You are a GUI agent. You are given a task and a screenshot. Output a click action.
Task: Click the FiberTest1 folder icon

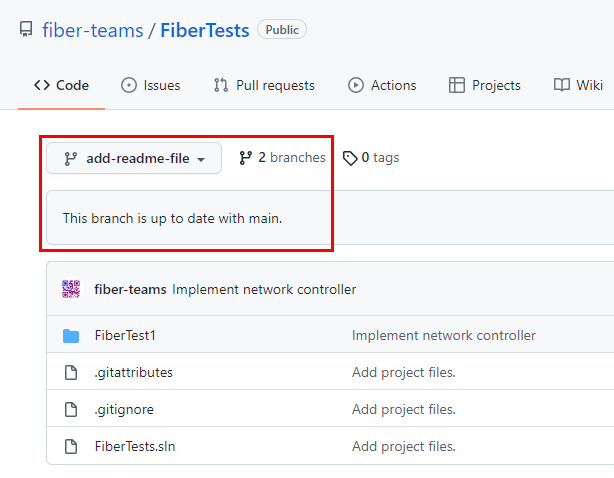[71, 336]
